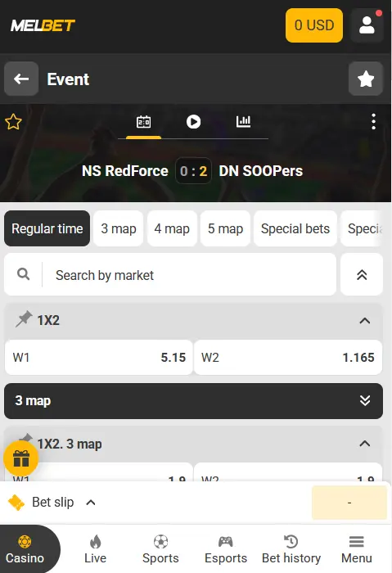392x573 pixels.
Task: Switch to the 4 map tab
Action: [x=172, y=228]
